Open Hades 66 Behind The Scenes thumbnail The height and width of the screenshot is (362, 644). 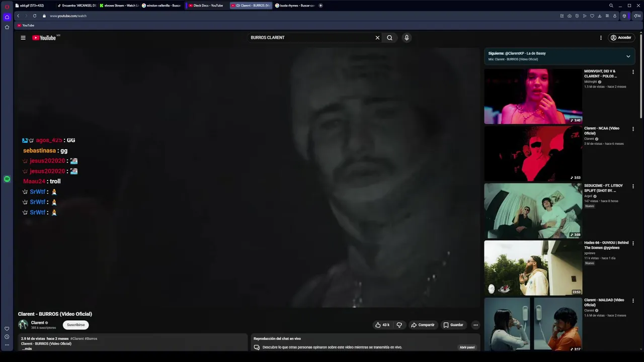click(x=533, y=268)
